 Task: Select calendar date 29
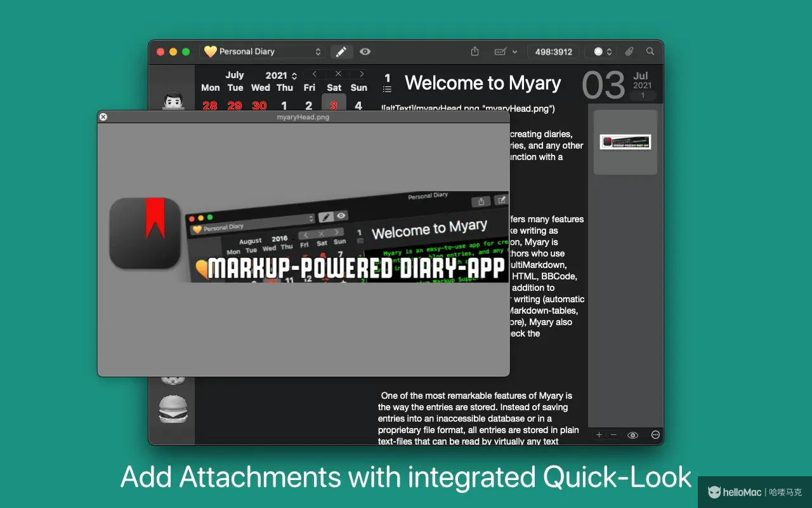235,105
